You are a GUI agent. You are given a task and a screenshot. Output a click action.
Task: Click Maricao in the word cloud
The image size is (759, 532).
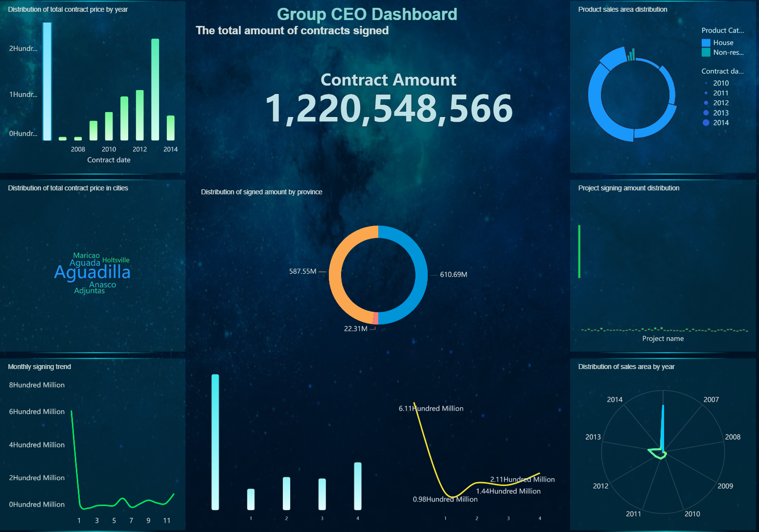coord(86,255)
